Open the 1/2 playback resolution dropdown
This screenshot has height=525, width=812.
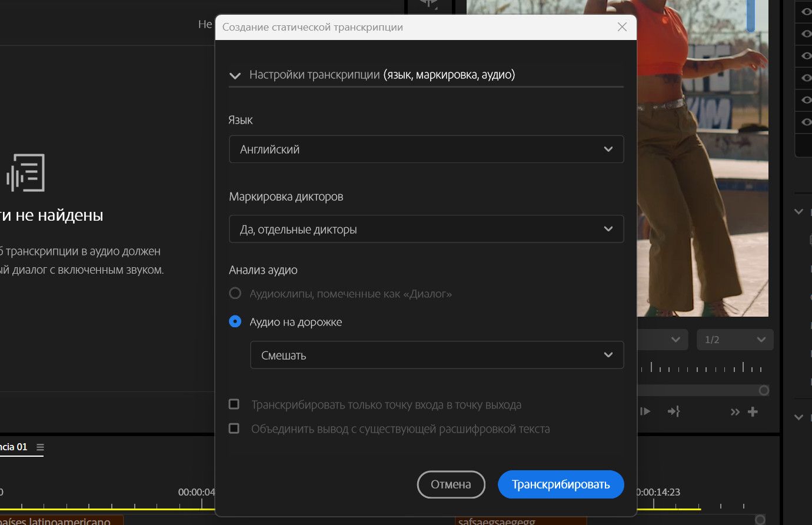point(735,340)
